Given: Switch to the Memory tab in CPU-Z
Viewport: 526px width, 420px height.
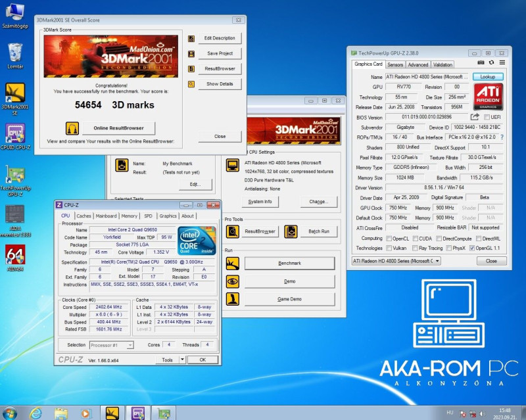Looking at the screenshot, I should [129, 216].
